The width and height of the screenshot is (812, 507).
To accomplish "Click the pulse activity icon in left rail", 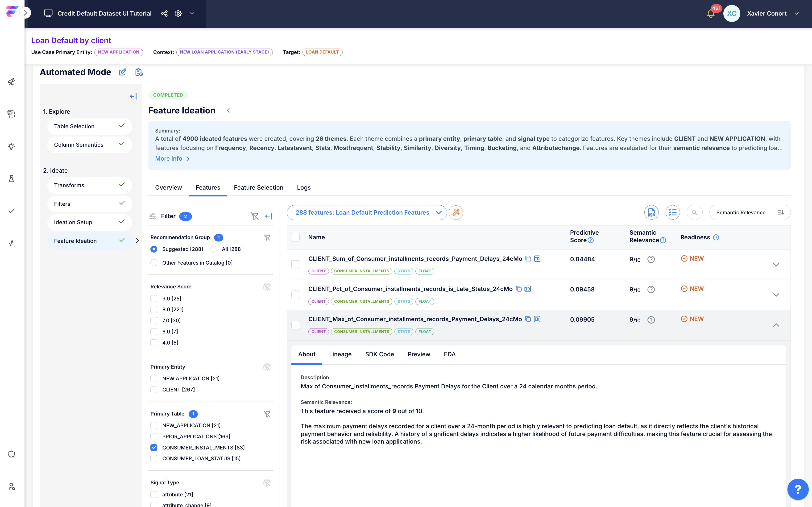I will pos(11,243).
